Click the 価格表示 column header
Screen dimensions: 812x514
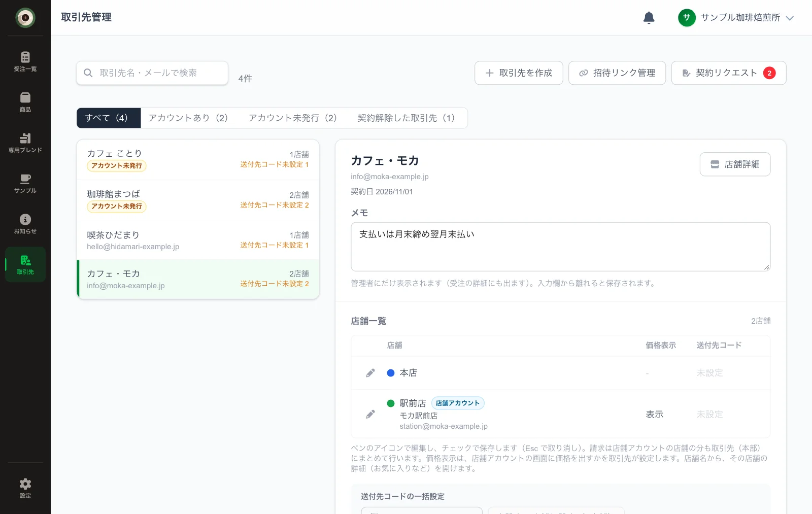661,346
